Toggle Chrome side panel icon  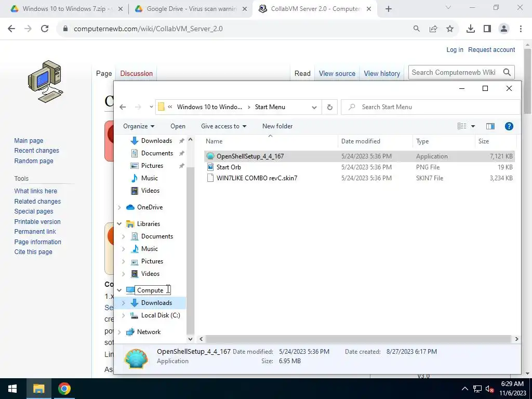click(487, 29)
